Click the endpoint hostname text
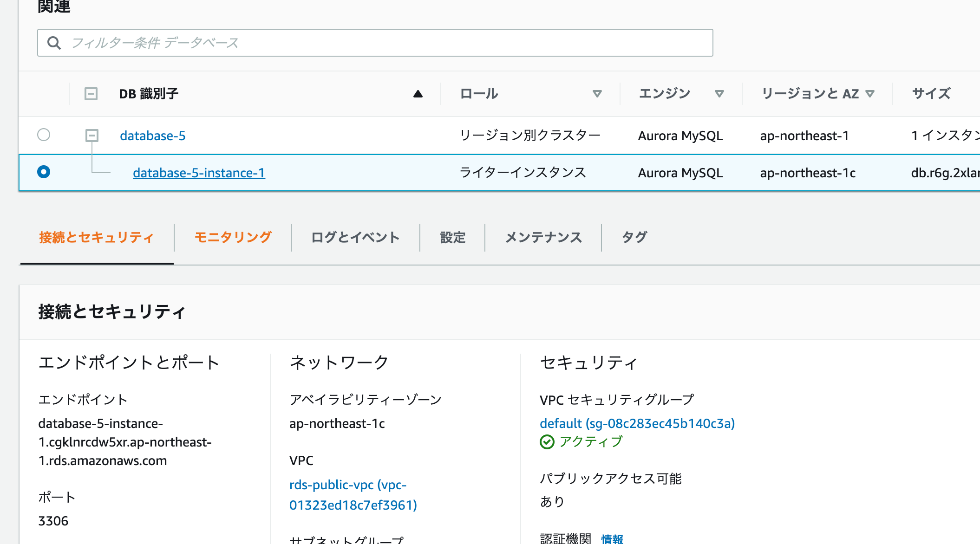This screenshot has height=544, width=980. pos(125,442)
